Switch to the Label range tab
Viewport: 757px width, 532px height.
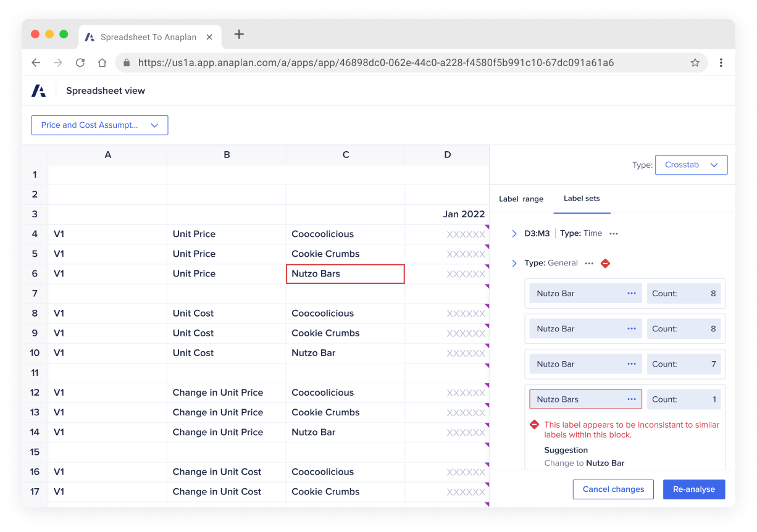point(521,199)
